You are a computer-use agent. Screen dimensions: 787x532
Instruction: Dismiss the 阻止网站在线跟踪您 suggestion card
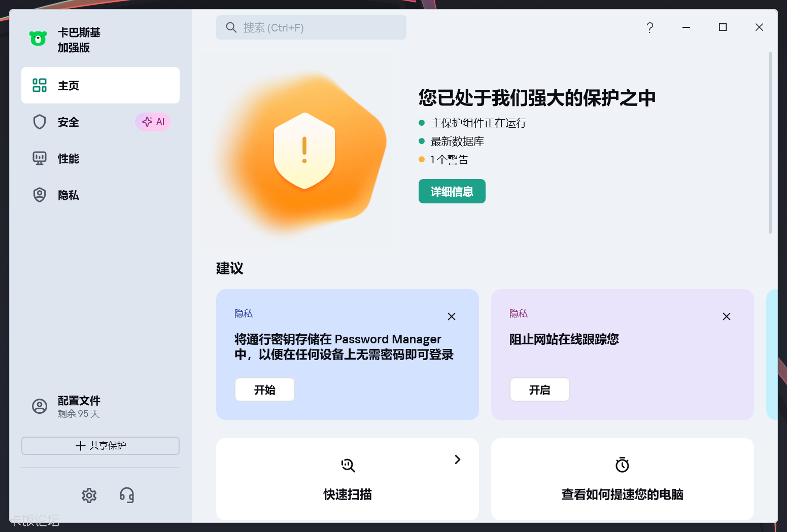tap(727, 316)
